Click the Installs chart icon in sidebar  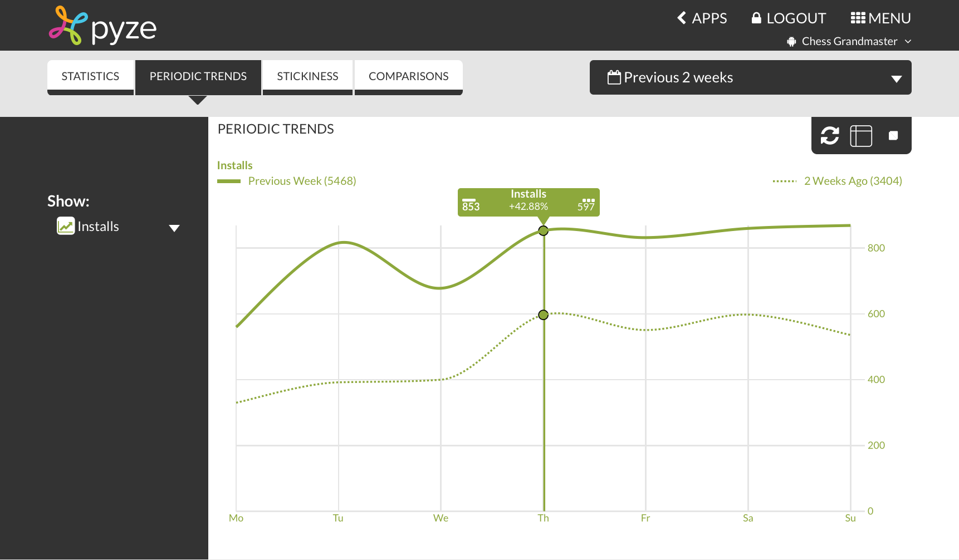pos(66,226)
